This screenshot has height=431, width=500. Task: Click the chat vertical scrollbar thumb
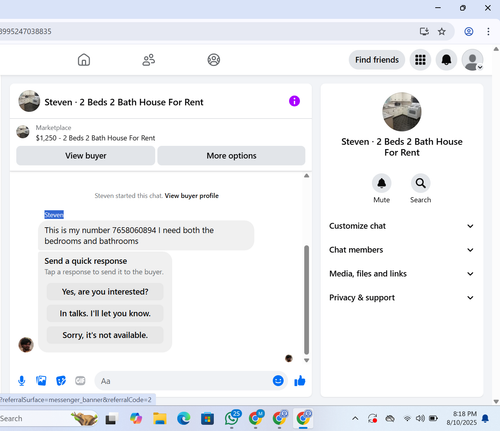(307, 300)
